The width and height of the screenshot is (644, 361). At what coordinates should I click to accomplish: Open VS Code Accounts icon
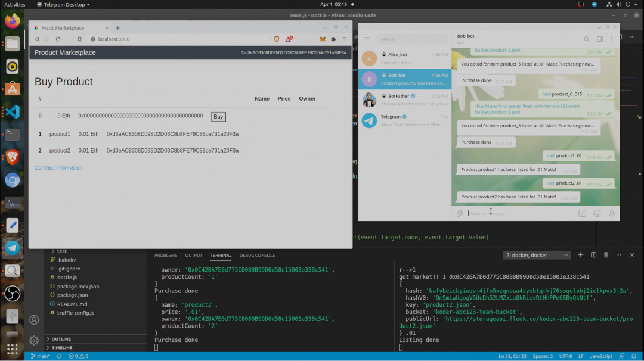point(34,320)
